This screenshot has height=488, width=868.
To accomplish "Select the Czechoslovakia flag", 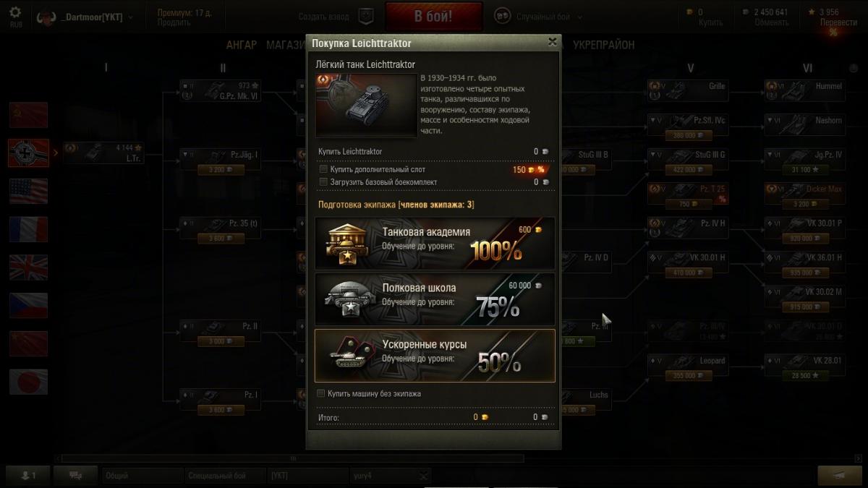I will click(29, 306).
